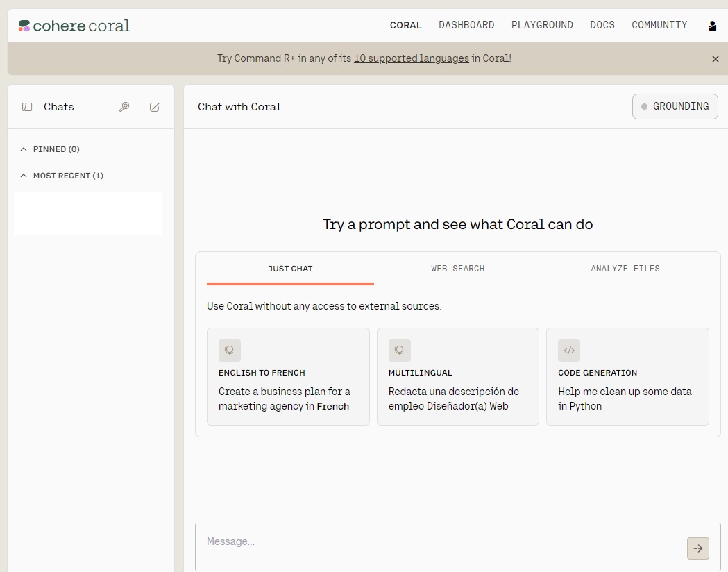Screen dimensions: 728x572
Task: Click in the Message input field
Action: pos(437,542)
